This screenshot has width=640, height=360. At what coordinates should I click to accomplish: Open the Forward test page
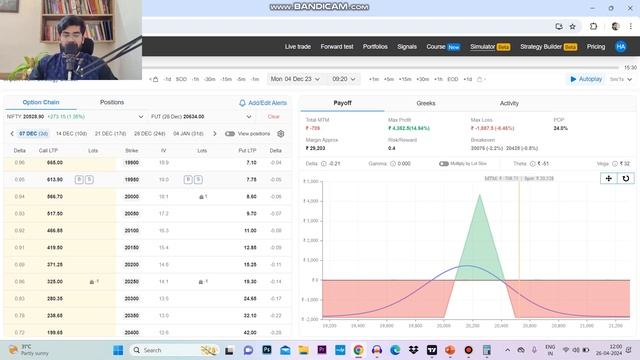[x=337, y=47]
